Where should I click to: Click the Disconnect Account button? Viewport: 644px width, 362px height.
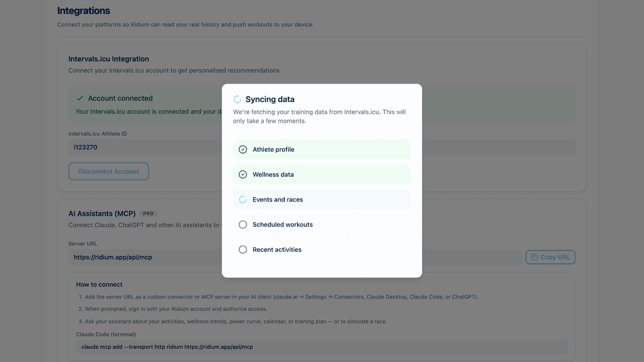pos(108,172)
